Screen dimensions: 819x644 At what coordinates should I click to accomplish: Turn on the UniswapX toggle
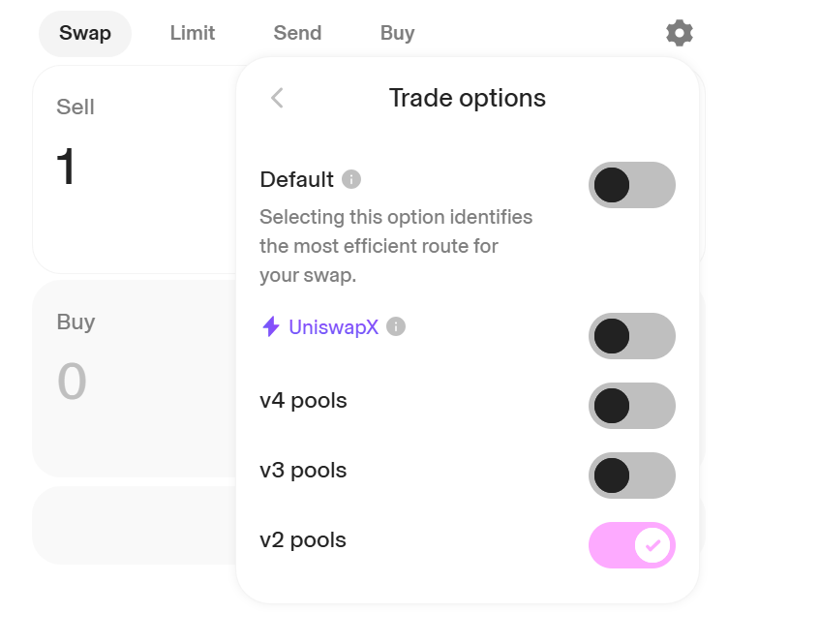pos(632,336)
